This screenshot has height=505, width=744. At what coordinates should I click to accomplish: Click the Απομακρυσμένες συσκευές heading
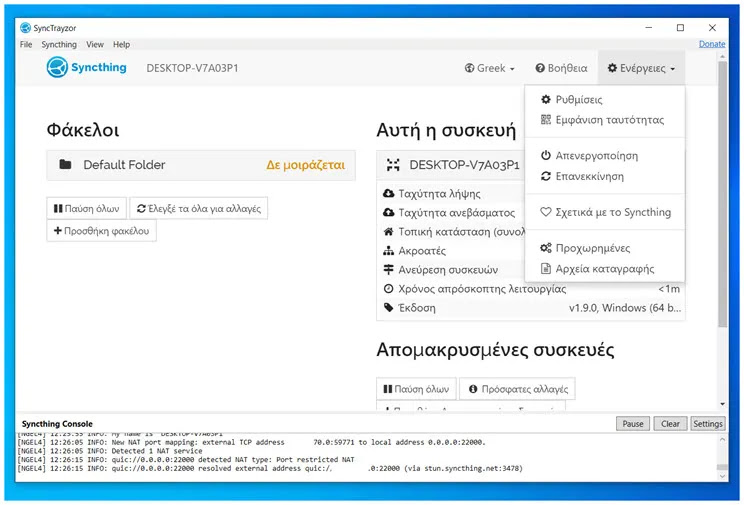(x=495, y=350)
